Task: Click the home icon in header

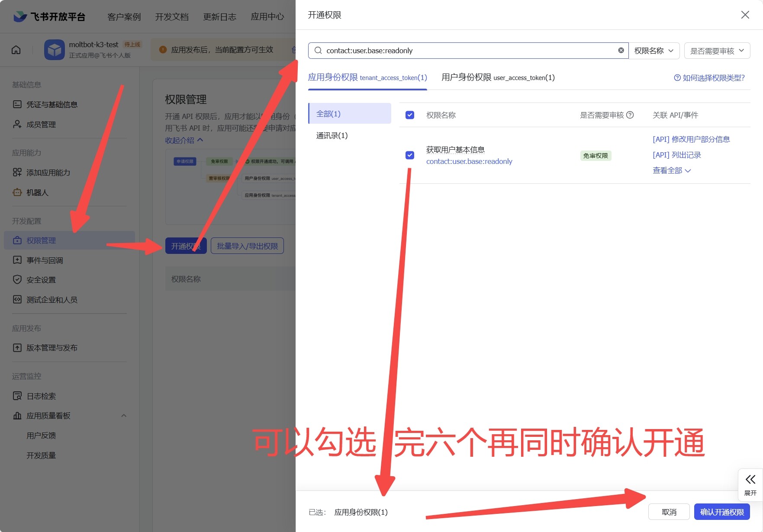Action: pos(16,50)
